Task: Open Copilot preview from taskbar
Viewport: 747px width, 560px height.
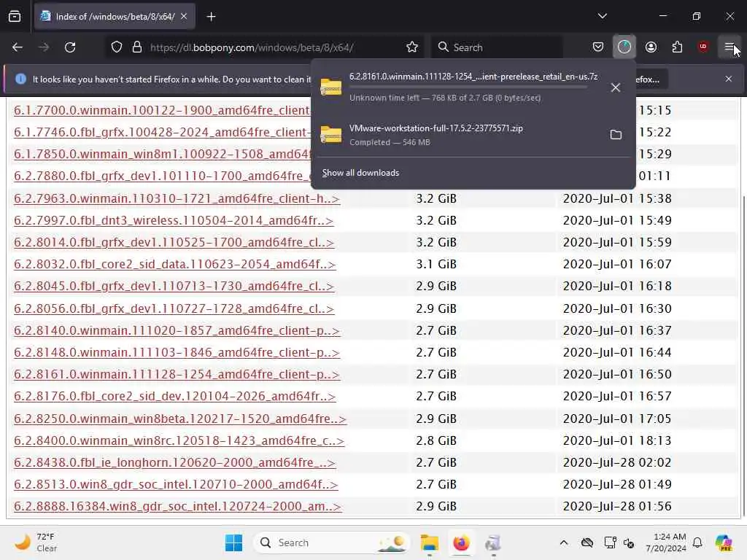Action: point(724,542)
